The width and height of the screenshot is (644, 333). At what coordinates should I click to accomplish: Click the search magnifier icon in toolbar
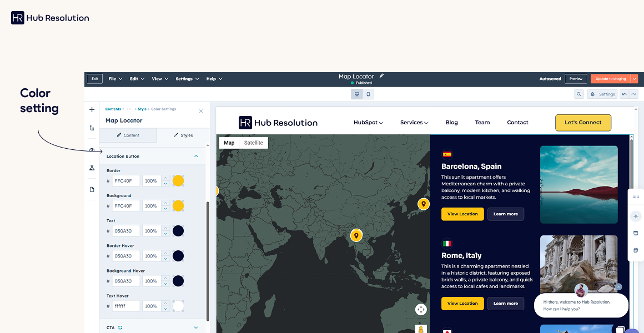tap(578, 94)
